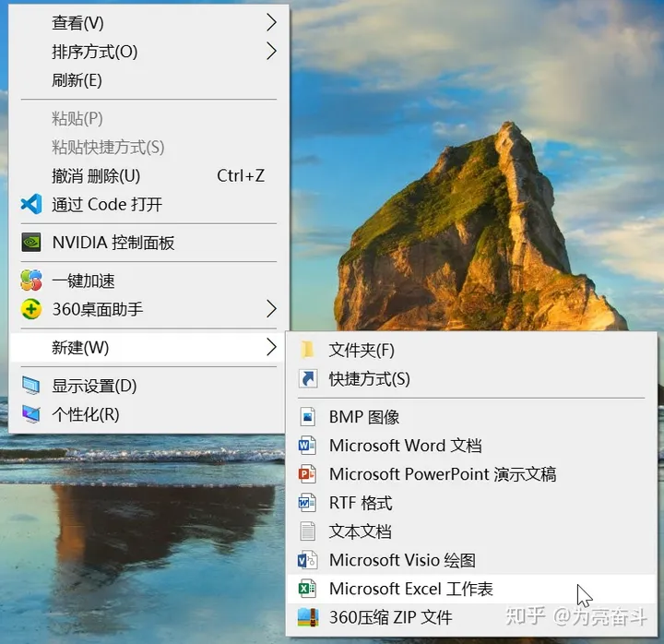Expand the 排序方式(O) submenu arrow
The width and height of the screenshot is (664, 644).
point(271,51)
